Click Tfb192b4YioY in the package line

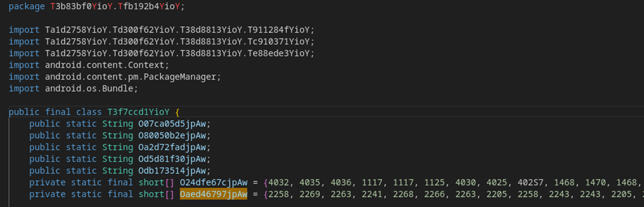coord(149,6)
